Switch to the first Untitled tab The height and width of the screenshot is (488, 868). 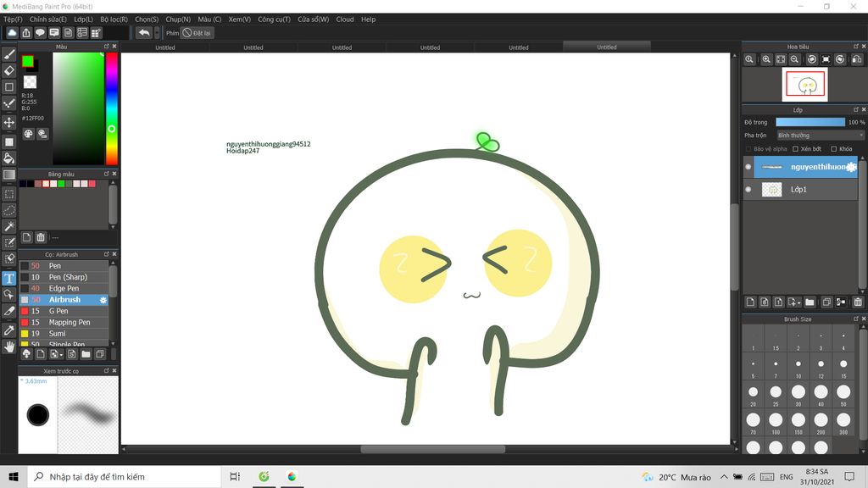[x=165, y=47]
